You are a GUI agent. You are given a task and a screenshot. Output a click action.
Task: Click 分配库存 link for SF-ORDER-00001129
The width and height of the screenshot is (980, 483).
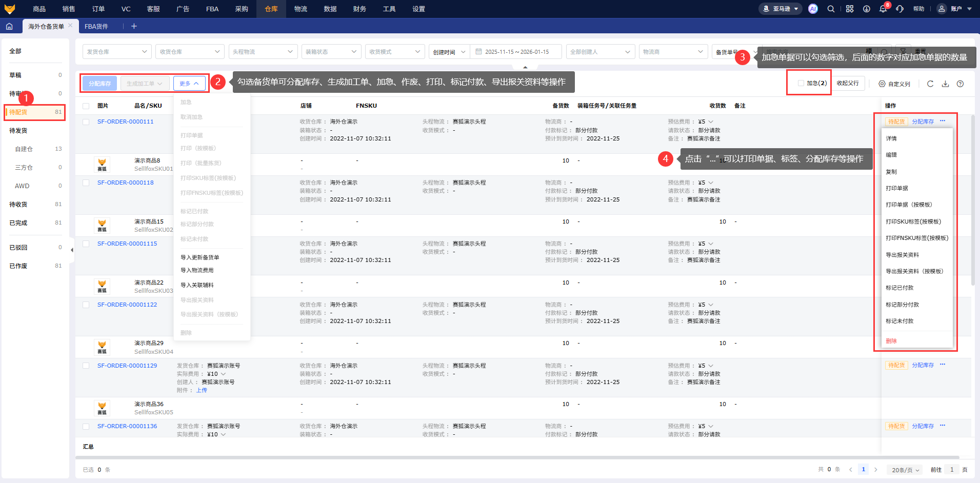tap(923, 365)
